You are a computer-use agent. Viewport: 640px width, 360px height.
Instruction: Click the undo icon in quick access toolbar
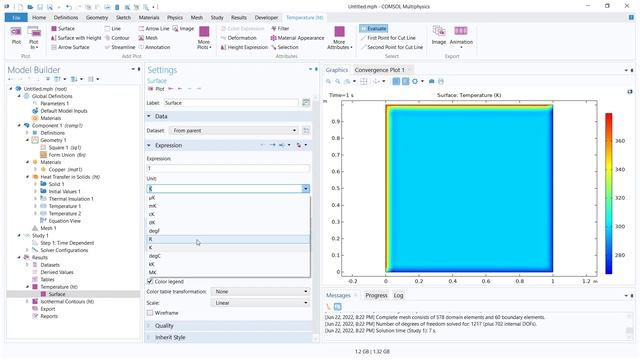click(x=69, y=7)
